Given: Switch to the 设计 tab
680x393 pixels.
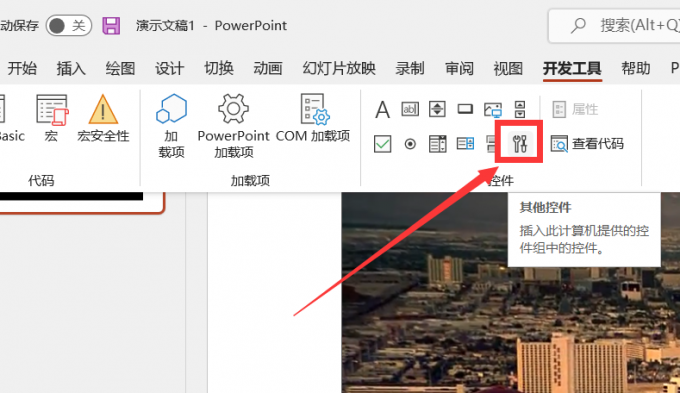Looking at the screenshot, I should click(x=170, y=68).
